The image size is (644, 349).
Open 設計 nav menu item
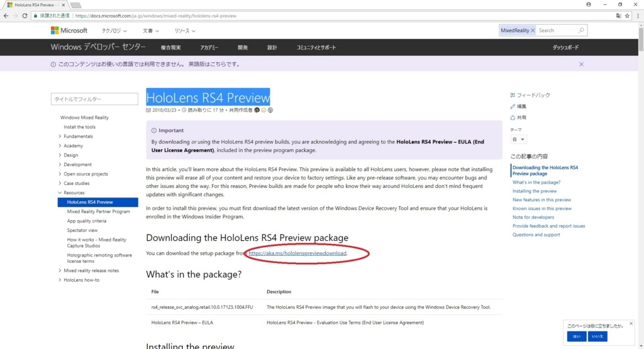pos(272,48)
